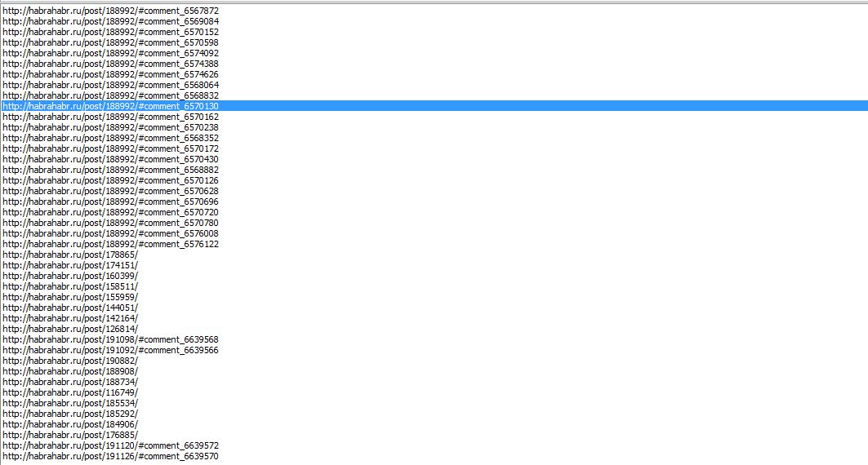Pick the habrahabr post/185292/ row
The width and height of the screenshot is (868, 465).
[x=70, y=414]
